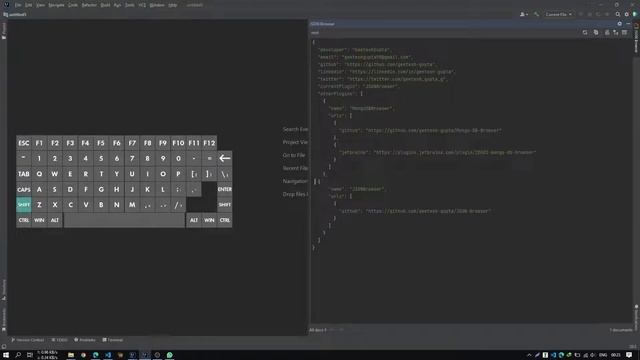Open the VCS menu

(142, 5)
